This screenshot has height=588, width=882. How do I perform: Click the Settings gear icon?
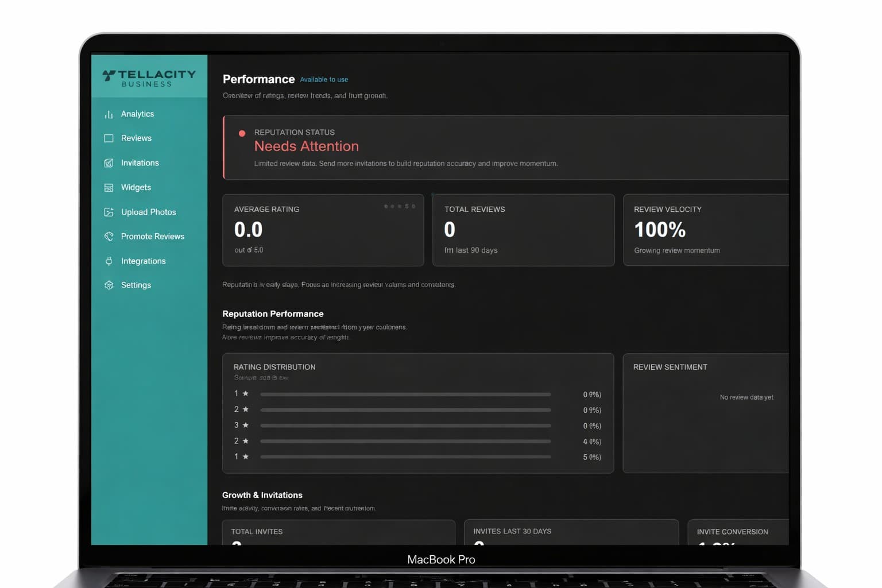click(109, 285)
